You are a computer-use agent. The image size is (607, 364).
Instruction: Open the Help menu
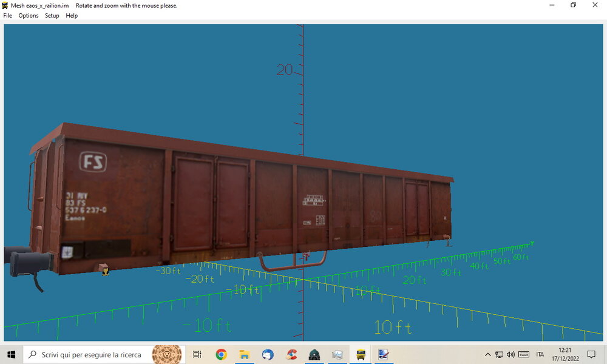[72, 16]
